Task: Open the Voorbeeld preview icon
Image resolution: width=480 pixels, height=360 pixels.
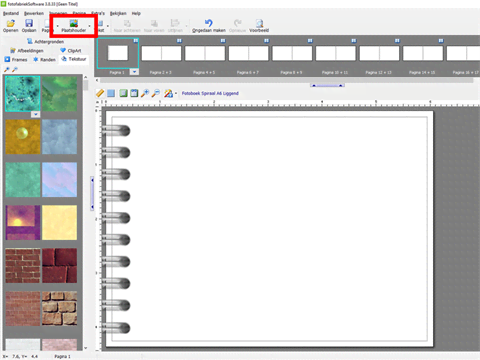Action: 259,23
